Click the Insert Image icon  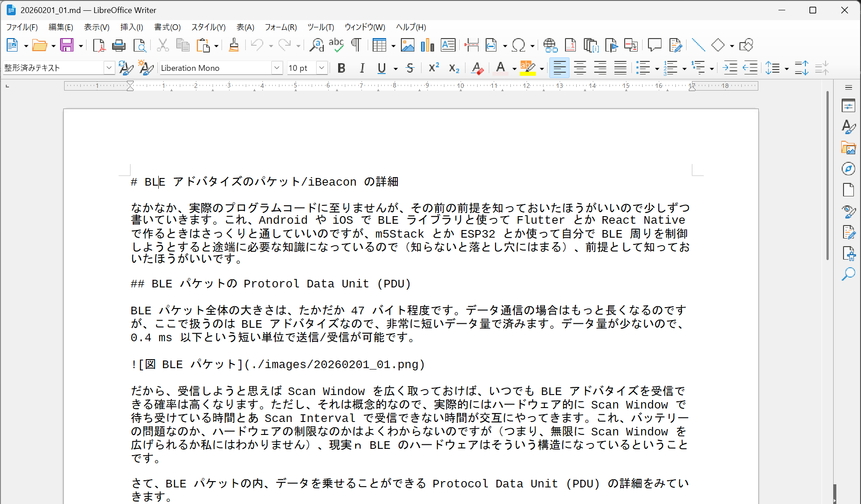point(407,45)
